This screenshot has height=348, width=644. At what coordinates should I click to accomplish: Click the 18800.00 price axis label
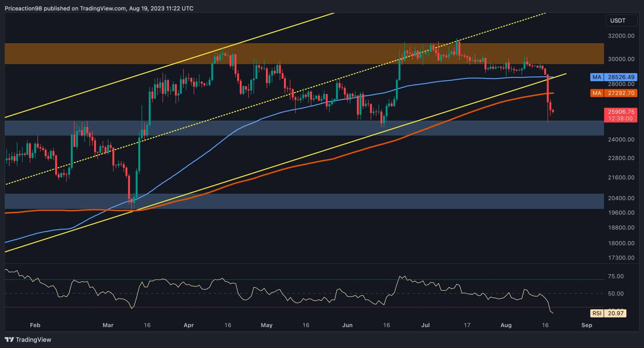pos(621,228)
